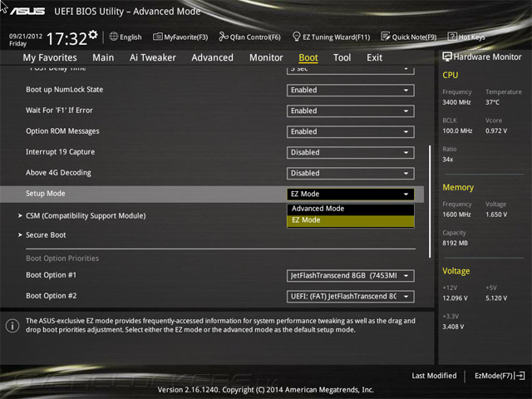The image size is (532, 399).
Task: Click memory capacity value 8192 MB
Action: [x=455, y=243]
